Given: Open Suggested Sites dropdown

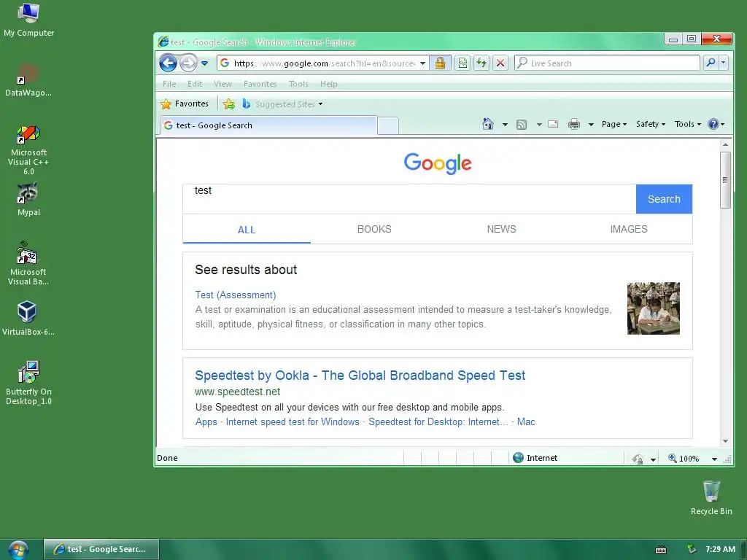Looking at the screenshot, I should pyautogui.click(x=282, y=104).
